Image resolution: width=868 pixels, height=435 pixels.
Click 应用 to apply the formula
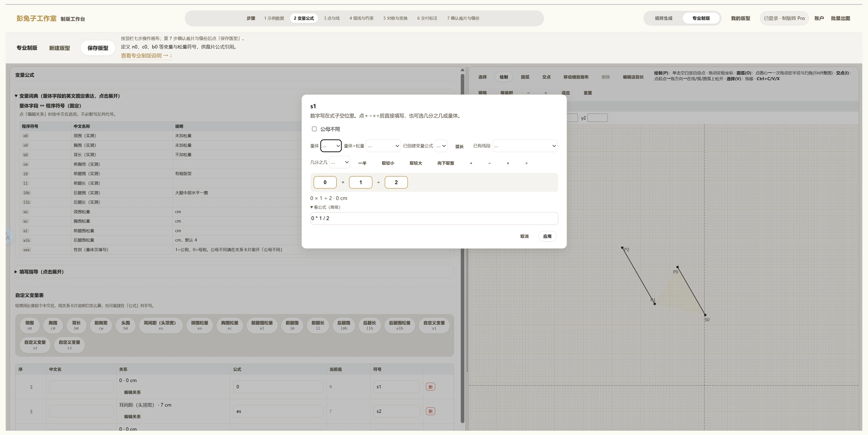click(x=547, y=236)
